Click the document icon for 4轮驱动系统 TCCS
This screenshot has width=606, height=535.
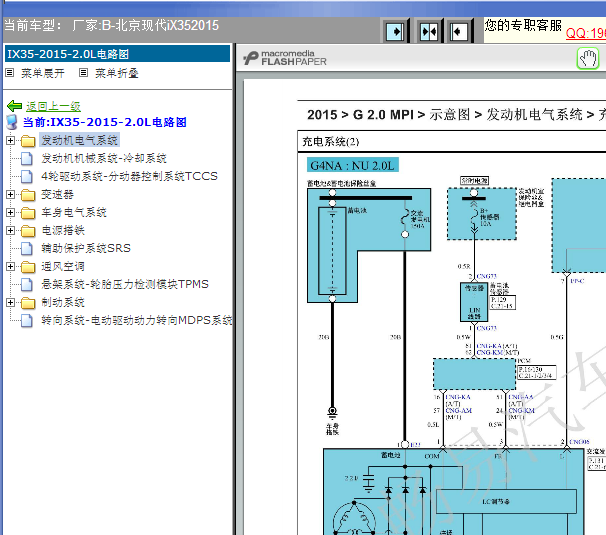[27, 177]
